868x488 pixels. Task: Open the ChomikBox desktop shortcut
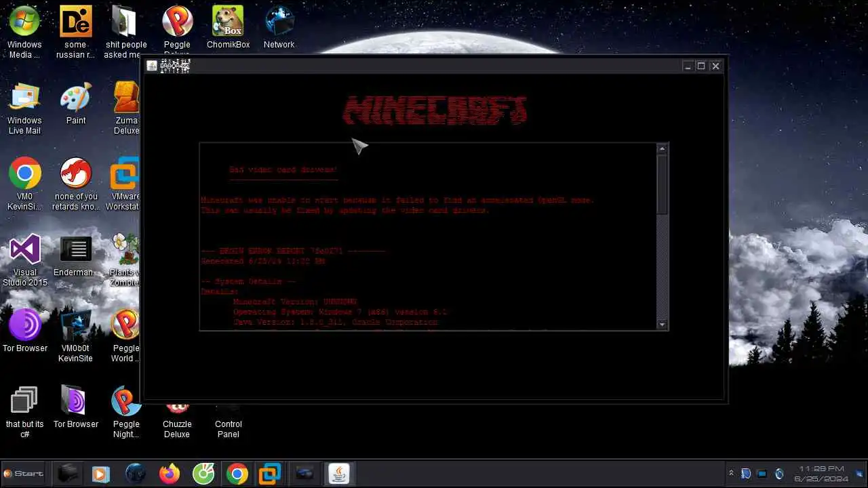click(x=228, y=27)
